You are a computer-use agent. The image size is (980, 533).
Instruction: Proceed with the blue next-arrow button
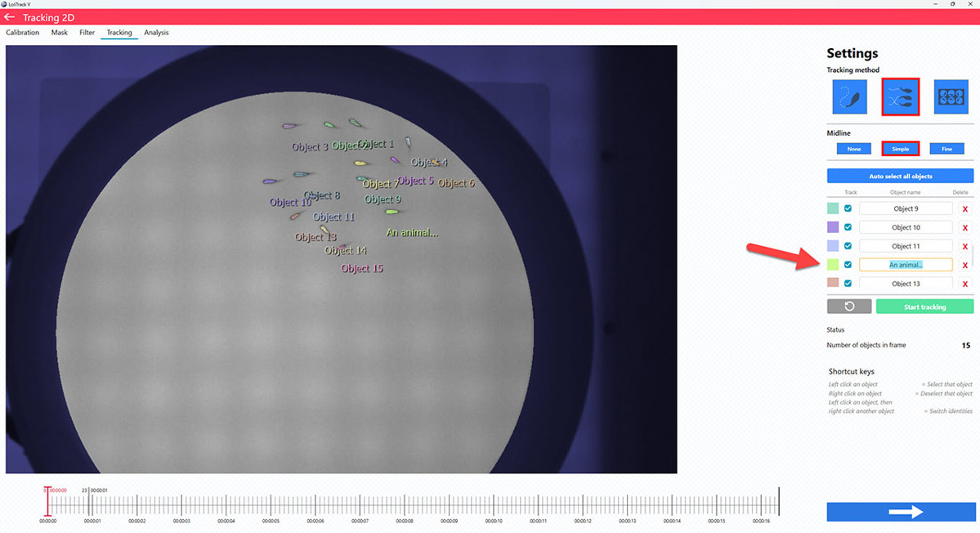pyautogui.click(x=901, y=512)
